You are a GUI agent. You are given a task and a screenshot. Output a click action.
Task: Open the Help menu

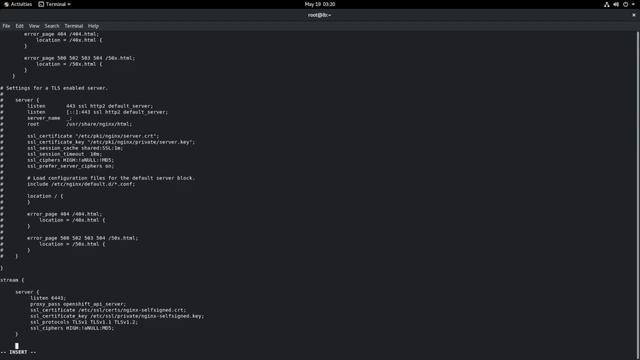tap(93, 26)
